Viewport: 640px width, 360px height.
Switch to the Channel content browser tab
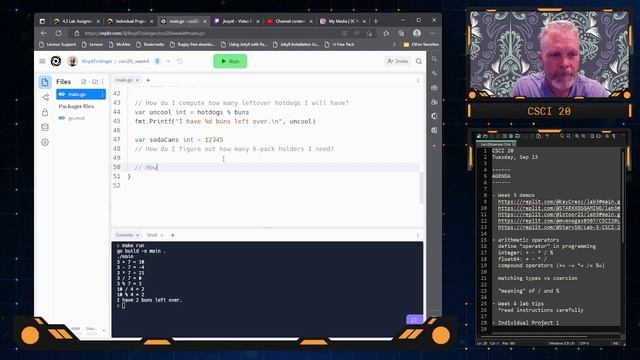290,21
